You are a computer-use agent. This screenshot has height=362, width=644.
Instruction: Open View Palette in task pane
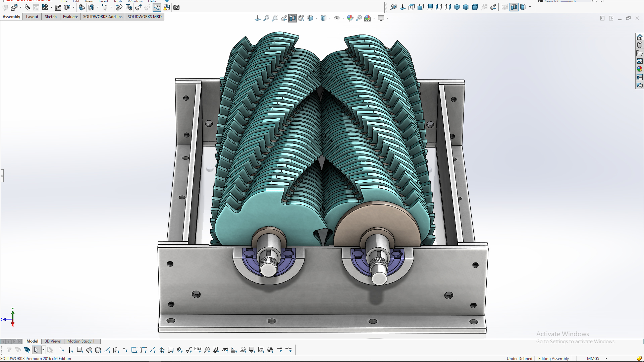pos(640,61)
